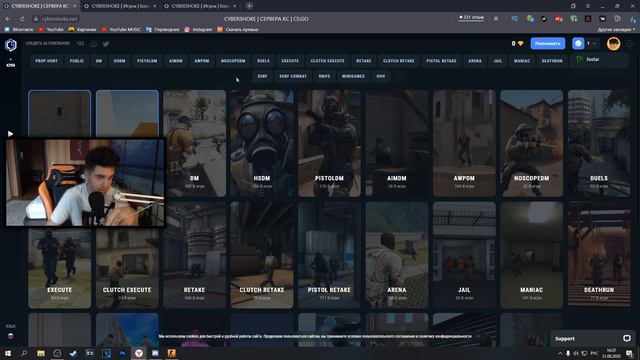Open the volume icon in system tray
The width and height of the screenshot is (640, 360).
pos(576,353)
